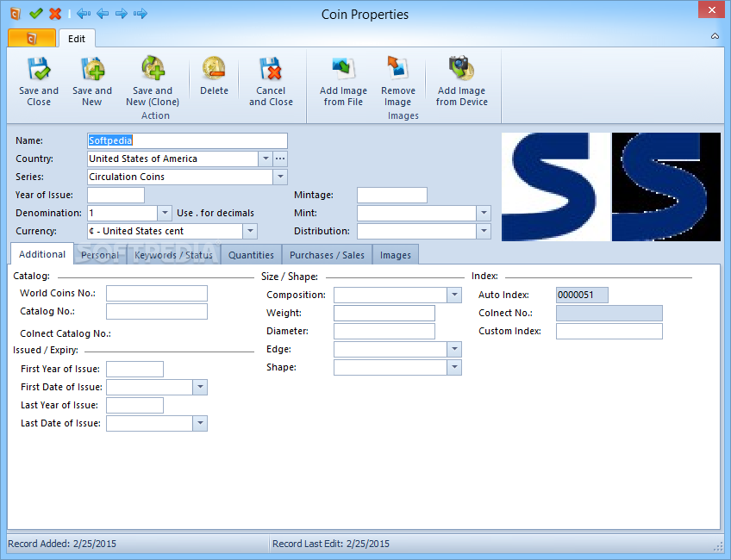Click the Name input field

click(x=187, y=140)
